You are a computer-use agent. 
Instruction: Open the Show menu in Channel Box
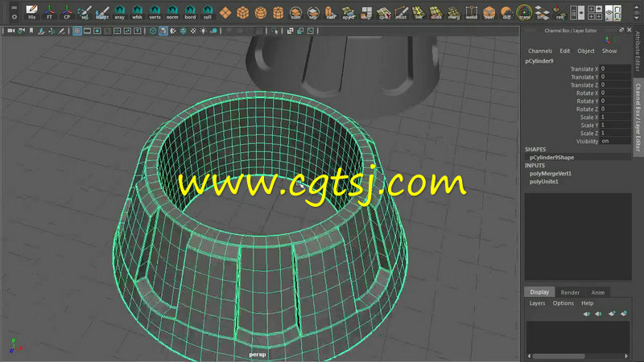tap(609, 51)
